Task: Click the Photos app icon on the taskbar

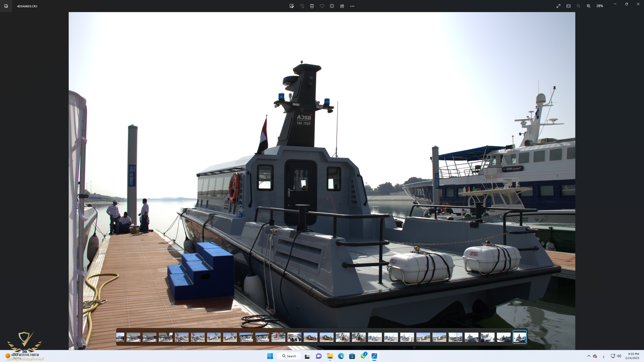Action: coord(374,356)
